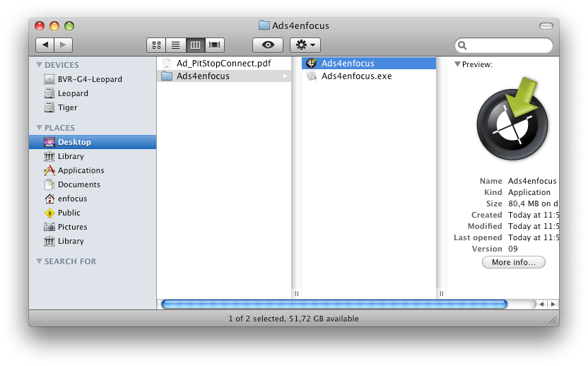
Task: Click the Leopard hard disk icon
Action: pyautogui.click(x=49, y=93)
